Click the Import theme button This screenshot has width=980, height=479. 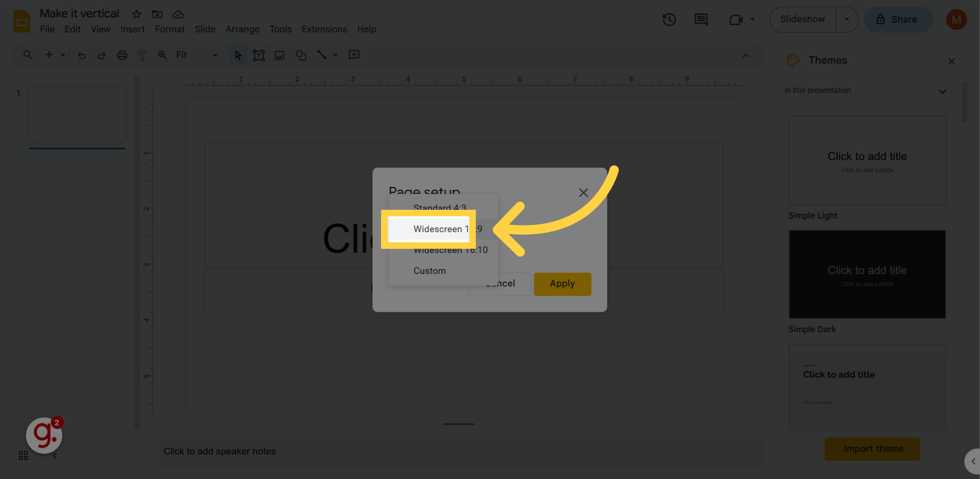click(x=872, y=449)
